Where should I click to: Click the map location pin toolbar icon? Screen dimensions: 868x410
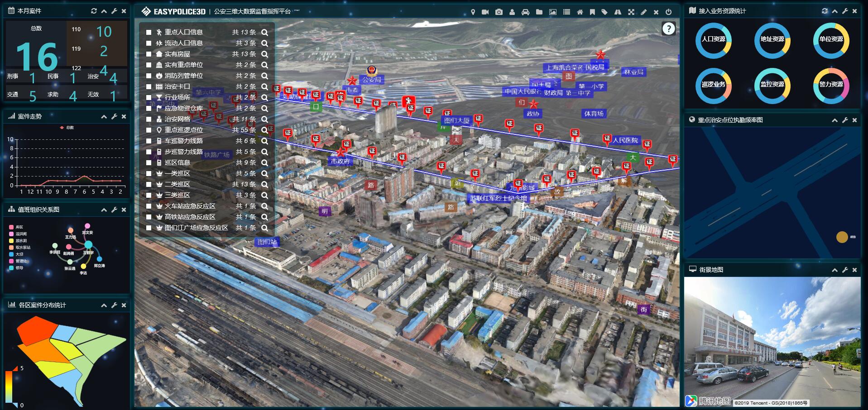click(x=473, y=12)
